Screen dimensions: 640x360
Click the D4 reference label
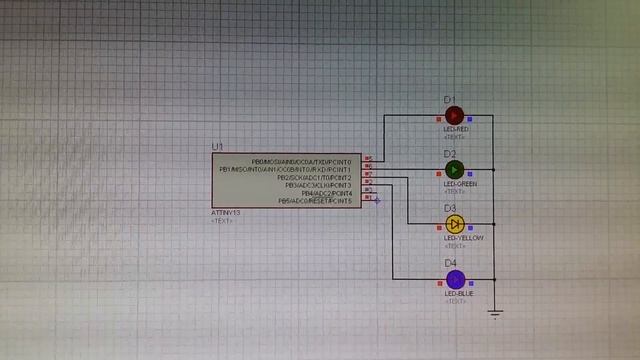(451, 263)
